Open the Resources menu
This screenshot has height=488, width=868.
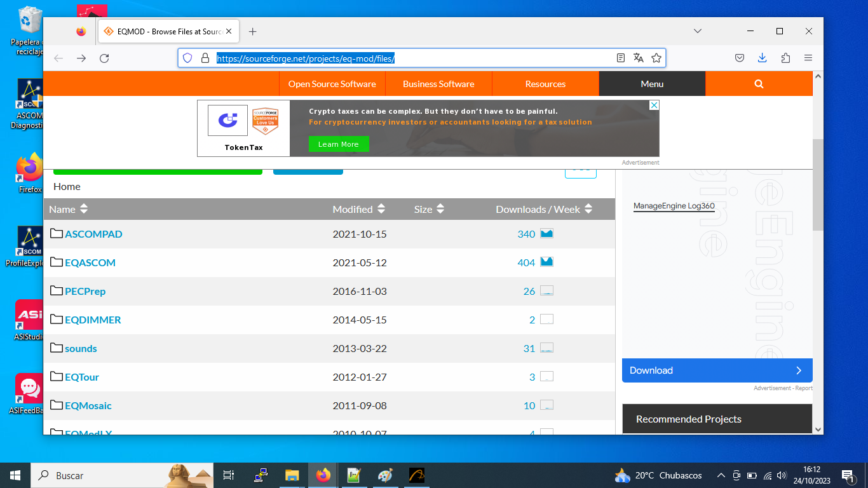click(x=545, y=84)
